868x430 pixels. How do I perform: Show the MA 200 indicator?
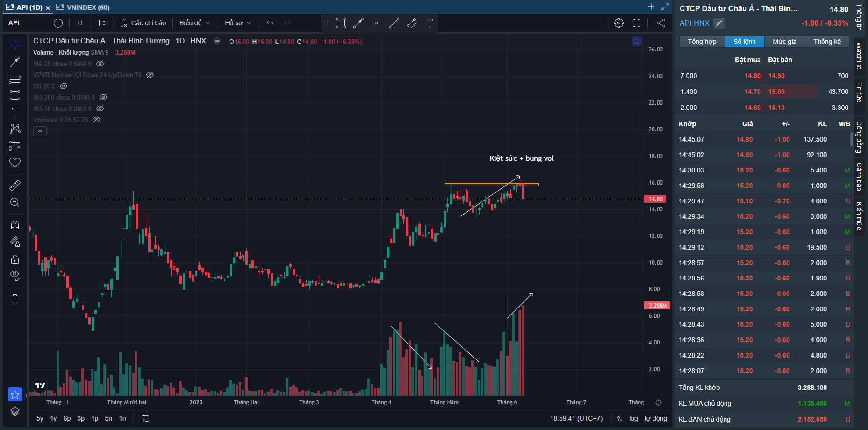point(103,97)
